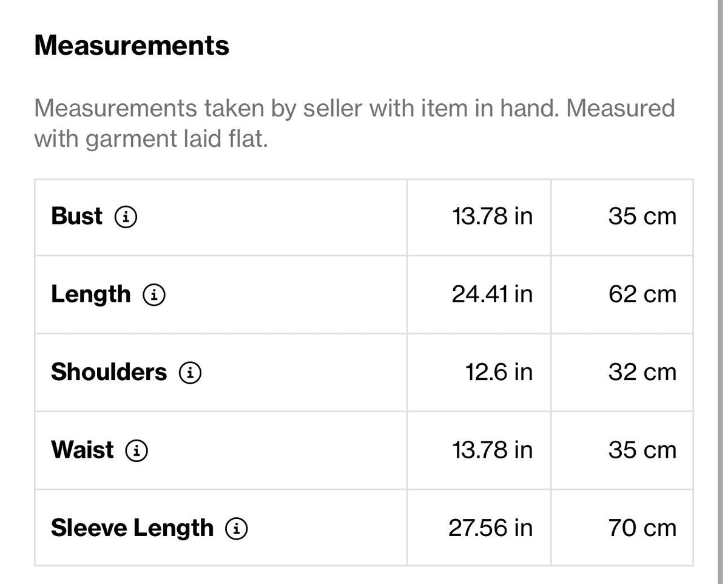Screen dimensions: 728x584
Task: Click the measurement description text
Action: (354, 124)
